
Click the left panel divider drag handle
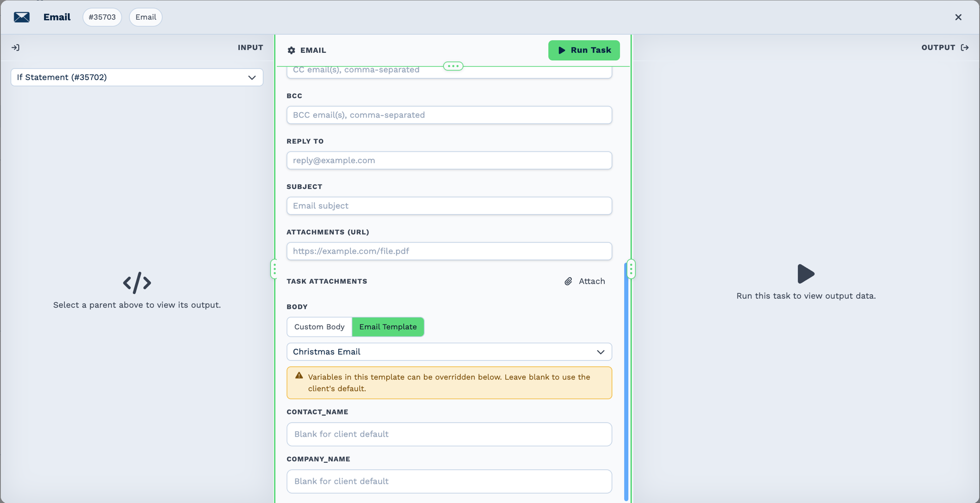[x=274, y=269]
